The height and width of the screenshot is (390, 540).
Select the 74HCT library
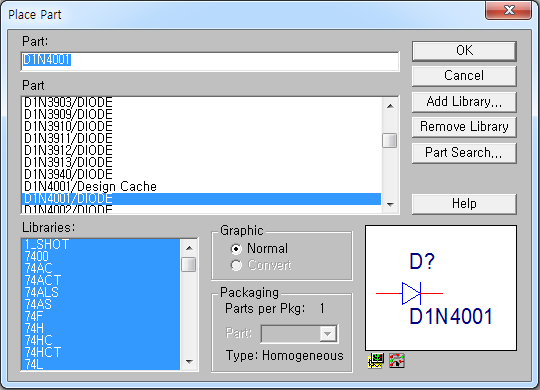point(101,352)
